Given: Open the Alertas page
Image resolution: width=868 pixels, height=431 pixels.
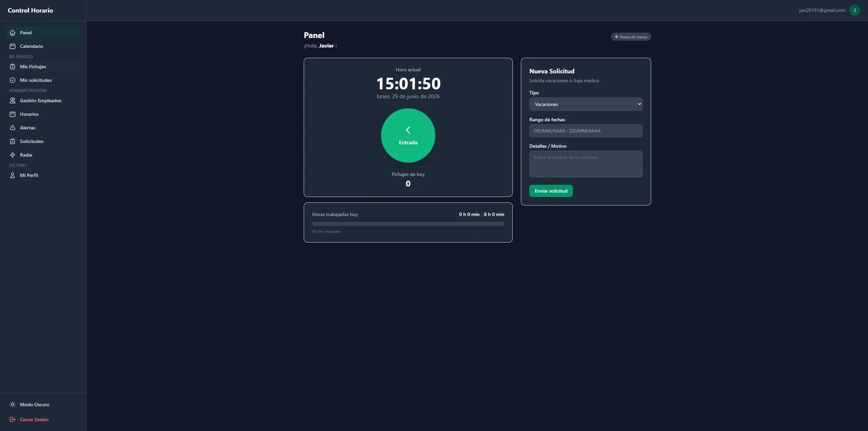Looking at the screenshot, I should coord(43,128).
